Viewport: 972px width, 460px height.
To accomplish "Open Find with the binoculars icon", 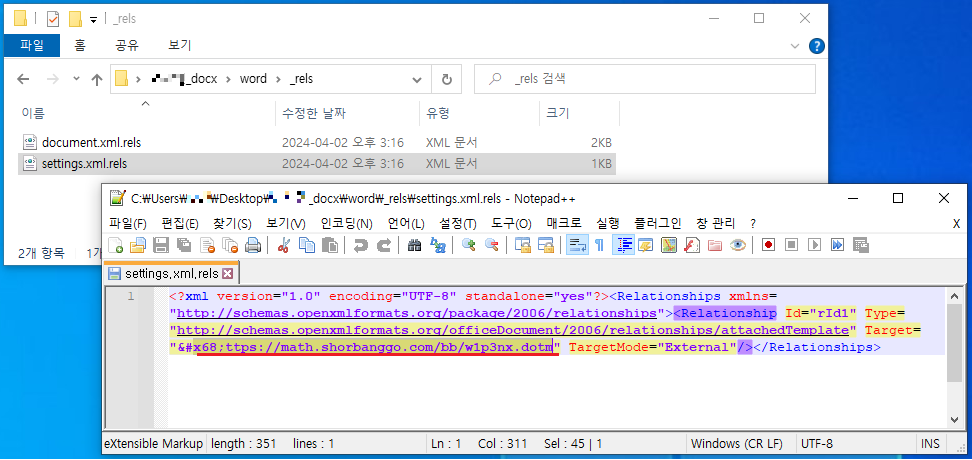I will (x=415, y=245).
